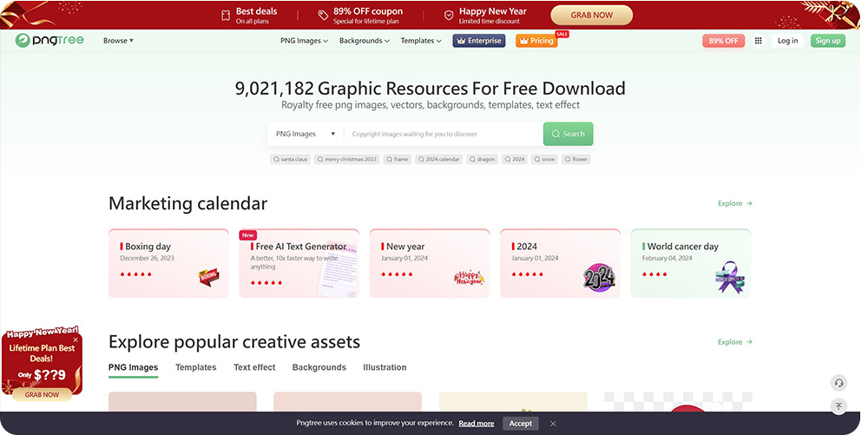Click the 89% OFF button in header

724,41
